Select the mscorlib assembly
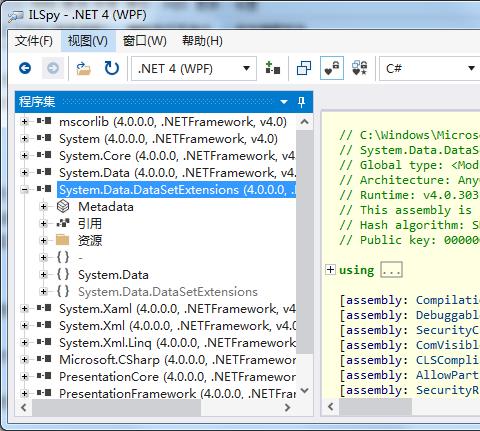This screenshot has width=480, height=431. point(173,122)
